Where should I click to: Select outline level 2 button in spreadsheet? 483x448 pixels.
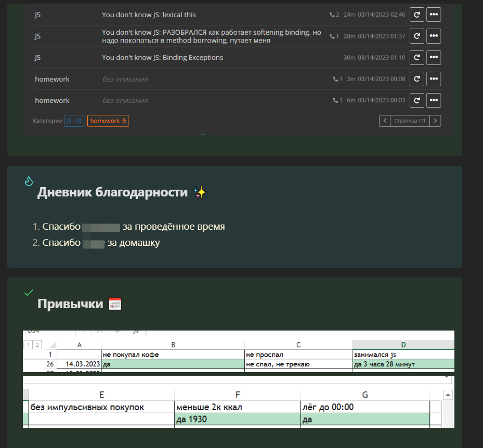(x=37, y=345)
